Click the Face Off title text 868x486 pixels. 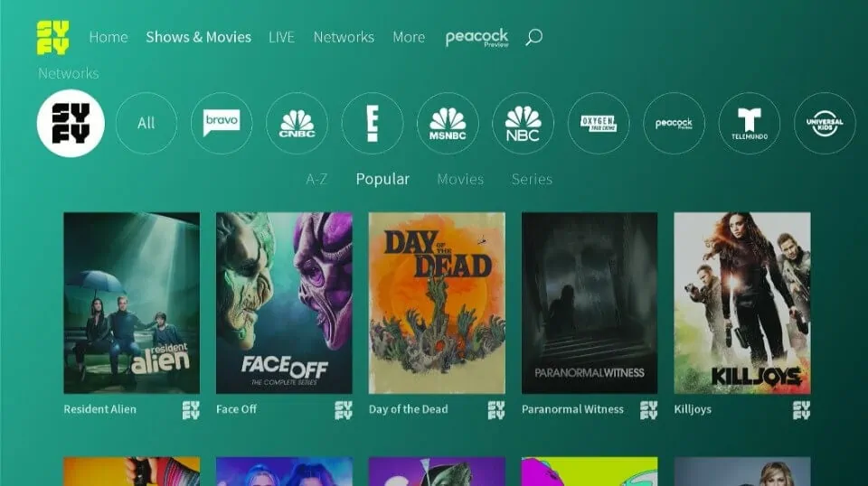[236, 409]
